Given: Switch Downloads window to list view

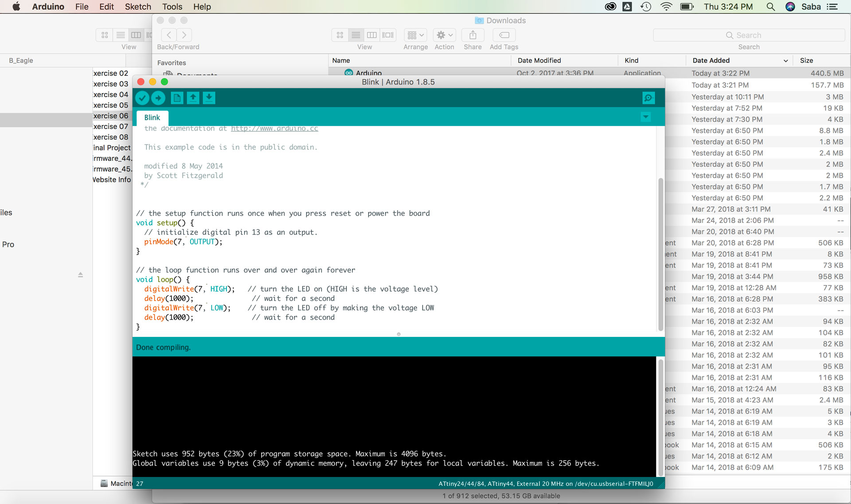Looking at the screenshot, I should point(356,35).
